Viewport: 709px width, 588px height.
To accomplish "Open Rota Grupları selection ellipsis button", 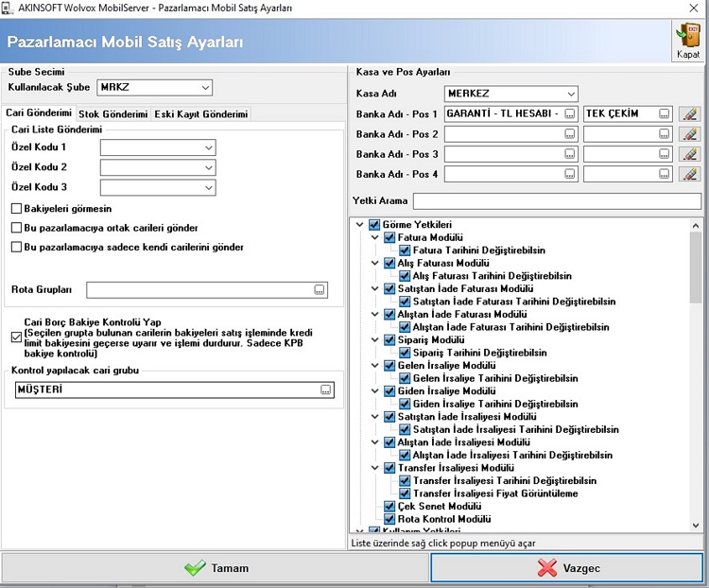I will click(320, 290).
